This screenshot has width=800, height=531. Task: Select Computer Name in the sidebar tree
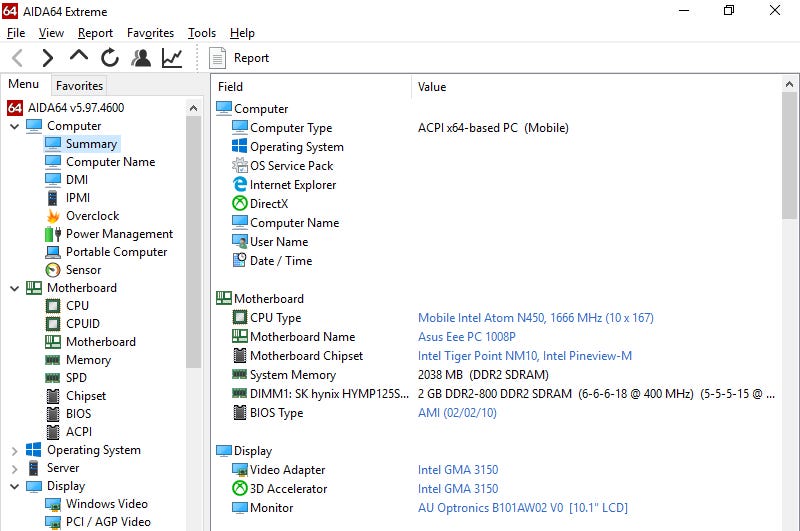[x=100, y=162]
